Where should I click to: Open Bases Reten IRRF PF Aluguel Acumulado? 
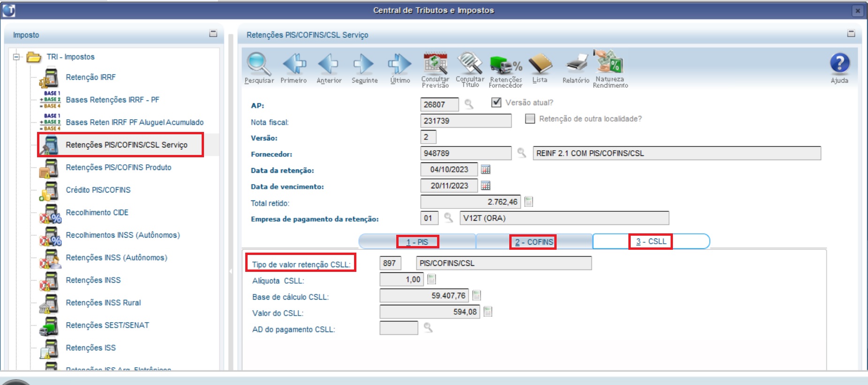point(135,123)
